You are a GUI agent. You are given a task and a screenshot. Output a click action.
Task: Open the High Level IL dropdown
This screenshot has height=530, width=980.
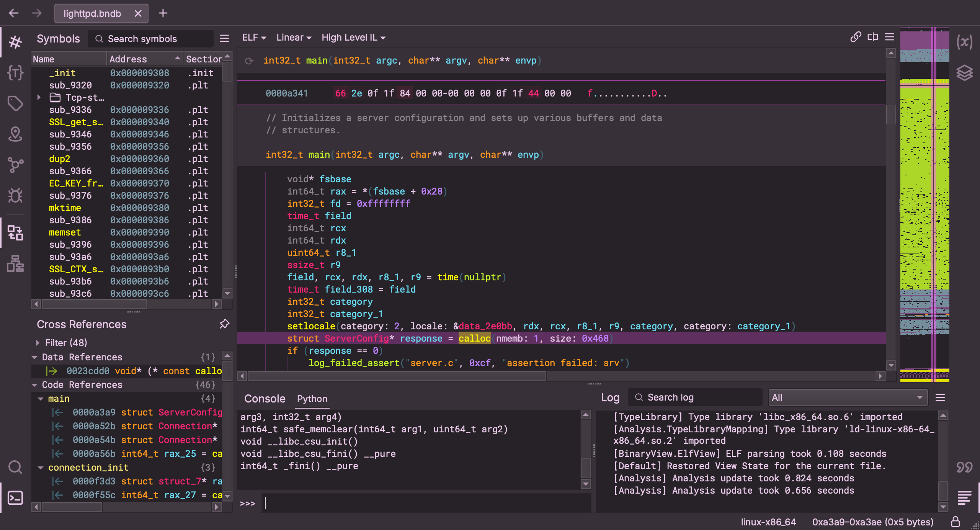tap(353, 38)
